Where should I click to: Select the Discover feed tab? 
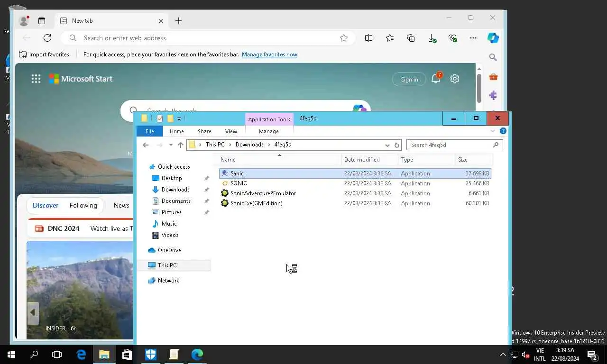tap(46, 205)
